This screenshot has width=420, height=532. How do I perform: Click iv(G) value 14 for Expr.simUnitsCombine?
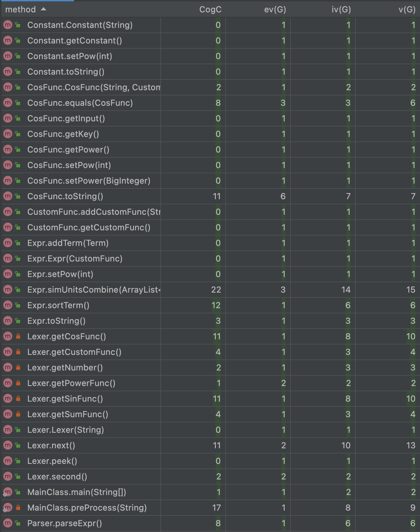tap(346, 290)
